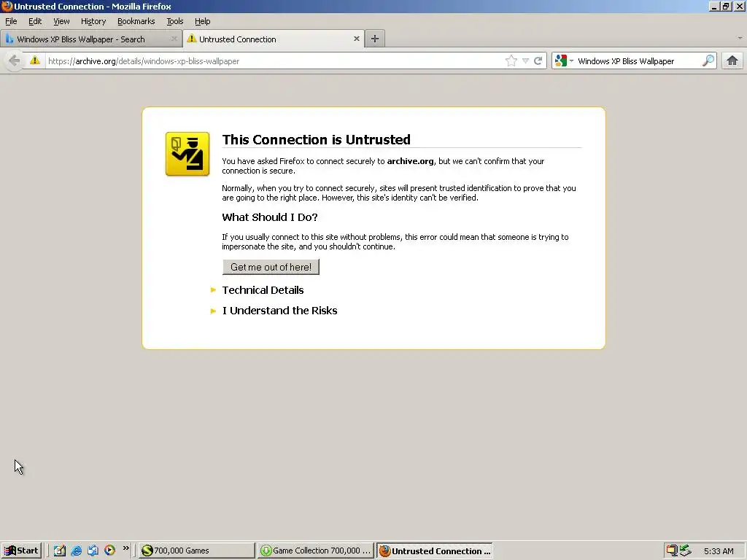
Task: Expand I Understand the Risks section
Action: 279,311
